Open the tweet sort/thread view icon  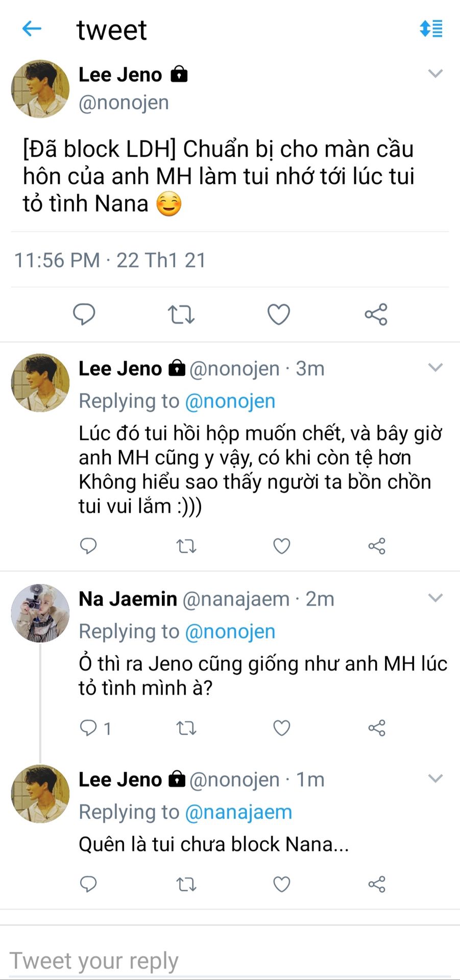click(x=431, y=29)
